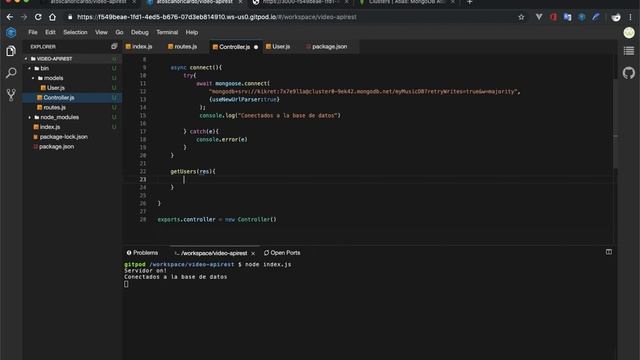Show the Open Ports panel tab

click(282, 253)
